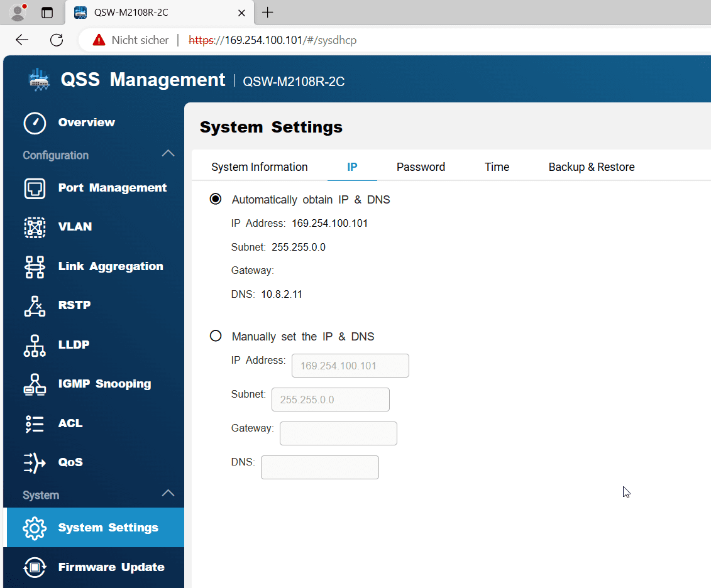Select Automatically obtain IP & DNS radio
Image resolution: width=711 pixels, height=588 pixels.
pos(216,199)
